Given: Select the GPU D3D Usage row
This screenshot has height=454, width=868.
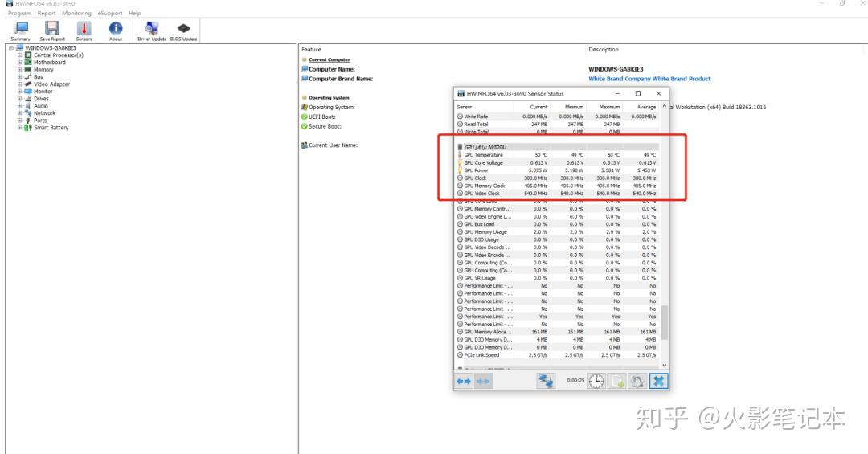Looking at the screenshot, I should coord(558,239).
